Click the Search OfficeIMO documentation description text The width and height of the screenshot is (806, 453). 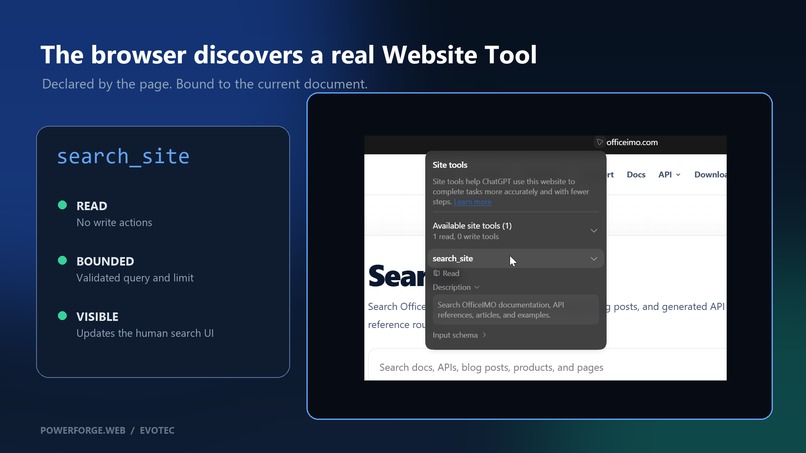501,310
